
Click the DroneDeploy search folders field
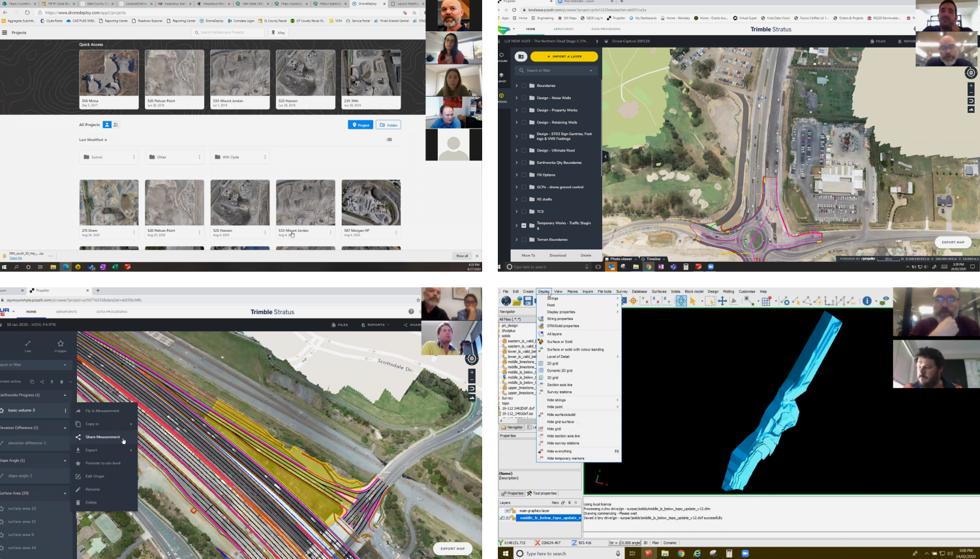(228, 32)
